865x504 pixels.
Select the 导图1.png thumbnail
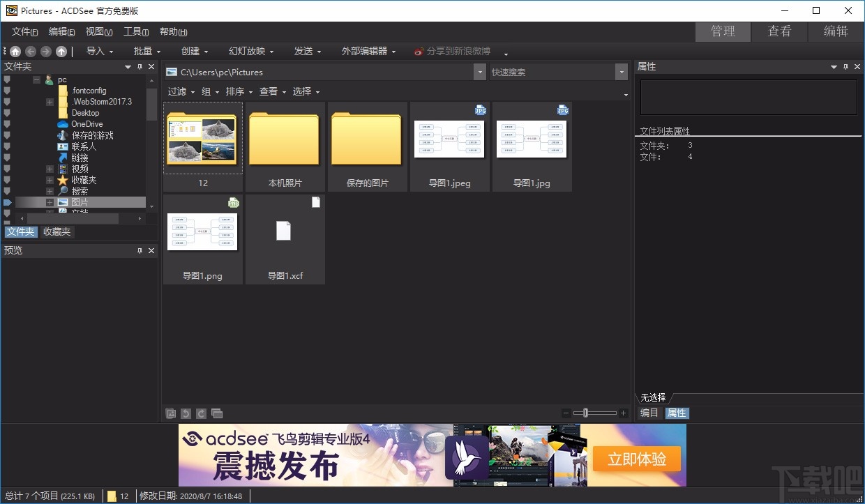coord(202,230)
